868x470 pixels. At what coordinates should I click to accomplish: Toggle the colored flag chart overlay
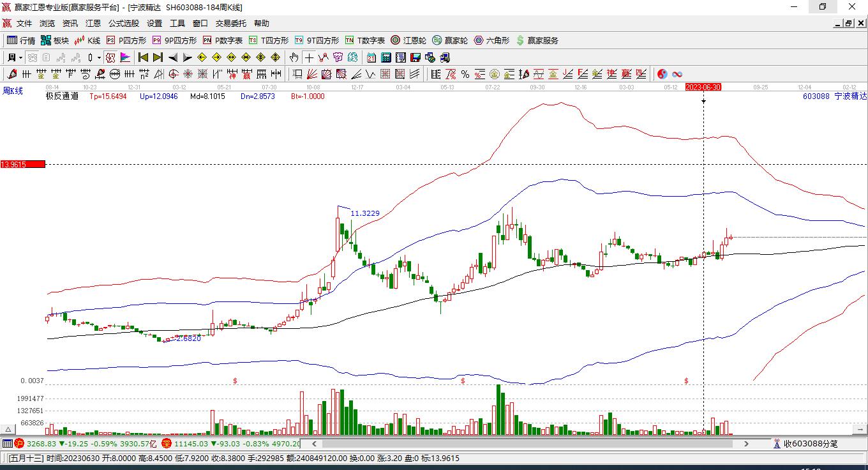pyautogui.click(x=125, y=57)
